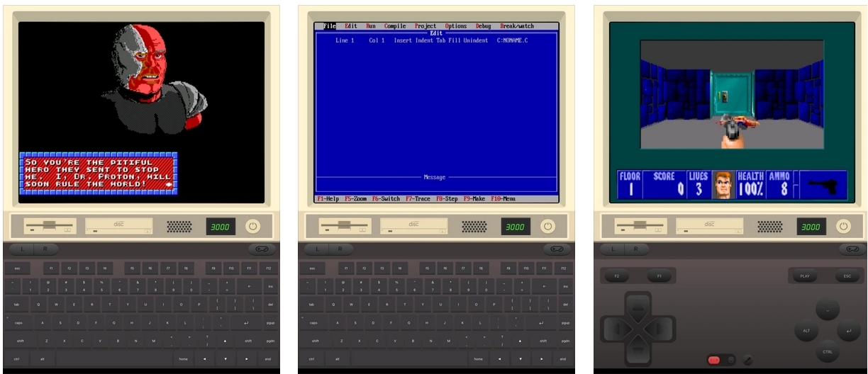Click the HEALTH 100% readout in HUD
868x374 pixels.
[x=750, y=184]
